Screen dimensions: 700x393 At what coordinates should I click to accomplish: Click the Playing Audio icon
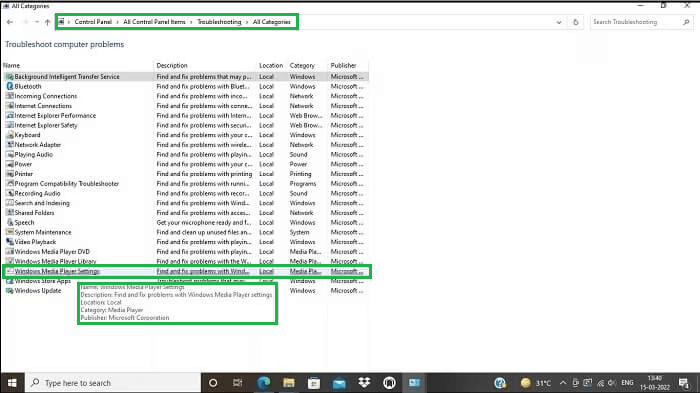coord(10,155)
